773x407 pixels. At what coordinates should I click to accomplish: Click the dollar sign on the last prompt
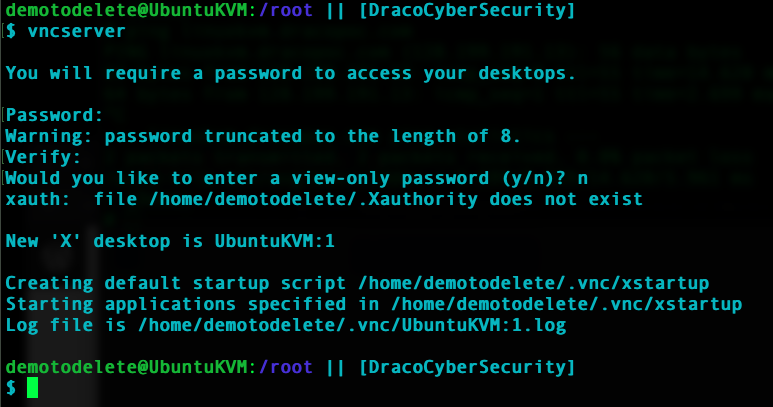click(11, 388)
